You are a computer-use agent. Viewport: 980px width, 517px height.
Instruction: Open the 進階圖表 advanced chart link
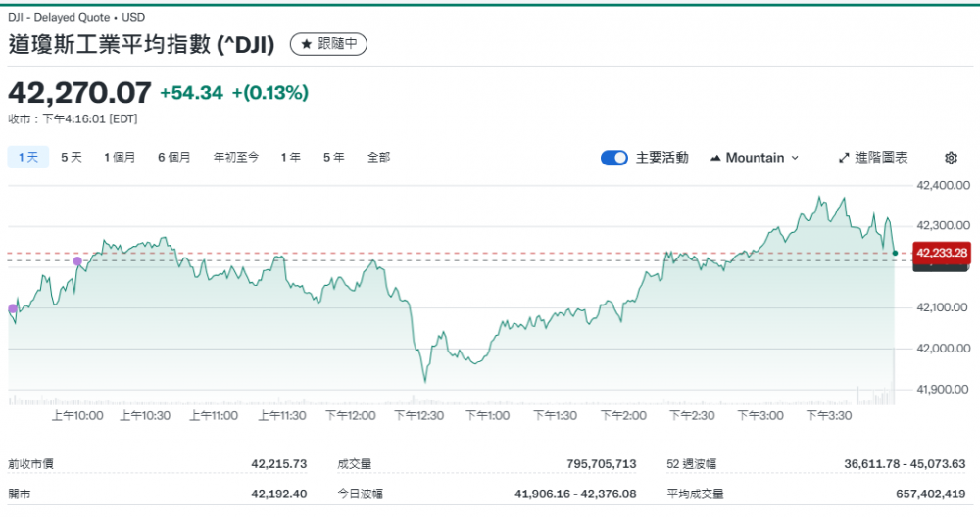click(881, 158)
